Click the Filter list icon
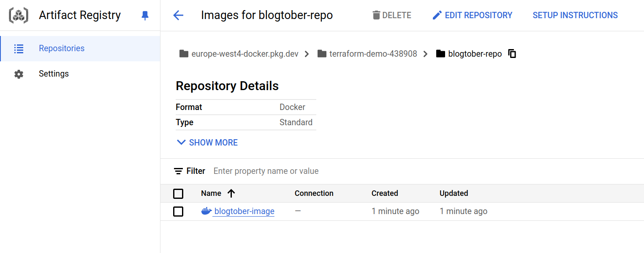The height and width of the screenshot is (253, 644). click(x=178, y=171)
